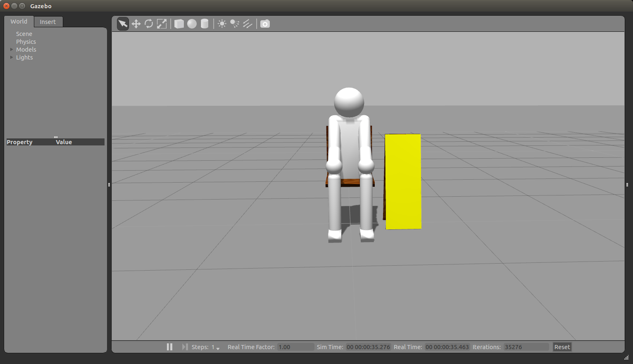Pause the simulation
The image size is (633, 364).
point(169,347)
